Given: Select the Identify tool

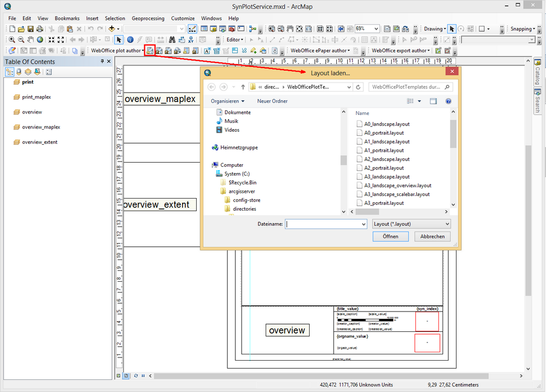Looking at the screenshot, I should pyautogui.click(x=130, y=39).
